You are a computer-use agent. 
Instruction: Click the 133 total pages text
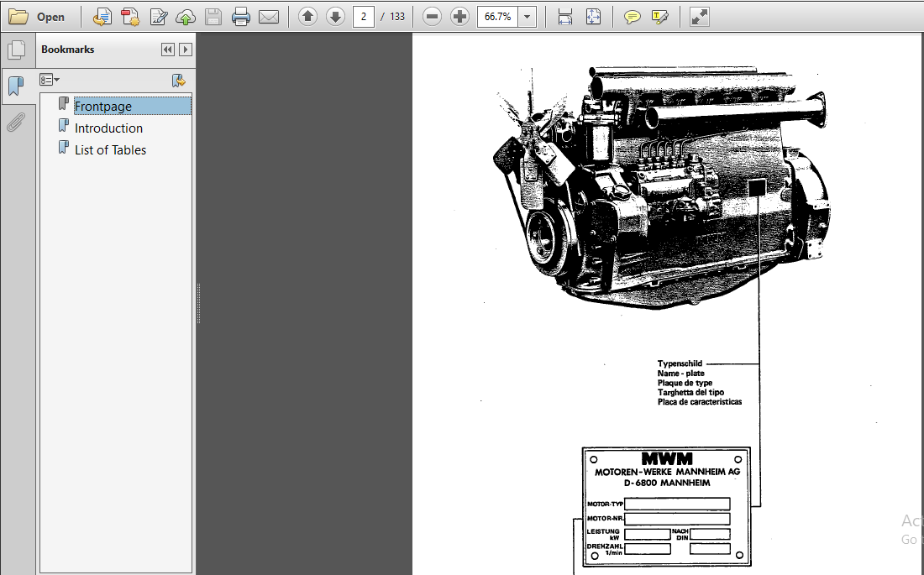point(397,17)
